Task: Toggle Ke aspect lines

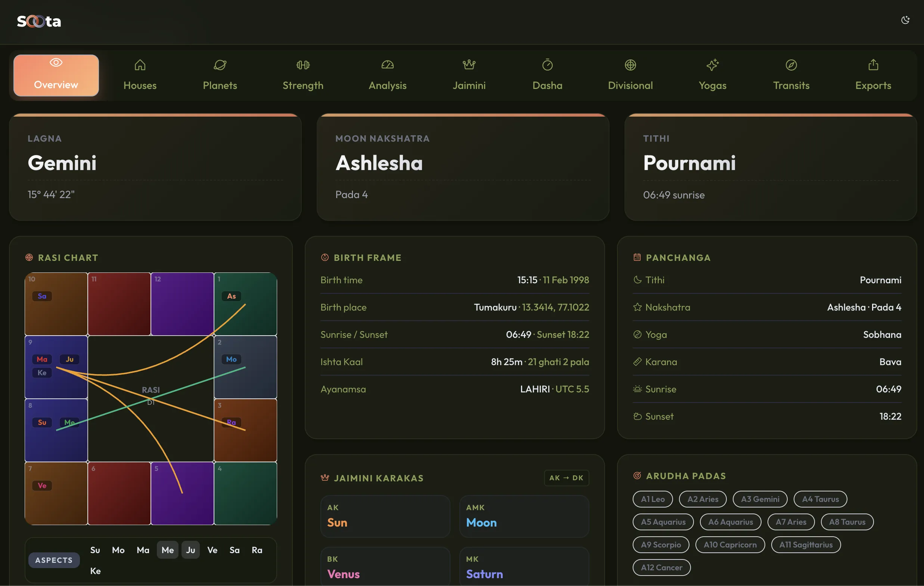Action: pyautogui.click(x=96, y=571)
